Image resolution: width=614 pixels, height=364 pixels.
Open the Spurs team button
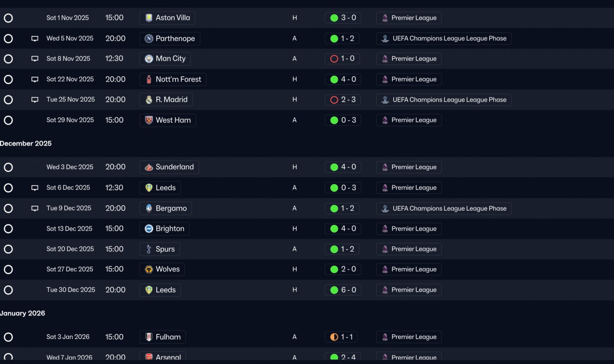(x=160, y=249)
